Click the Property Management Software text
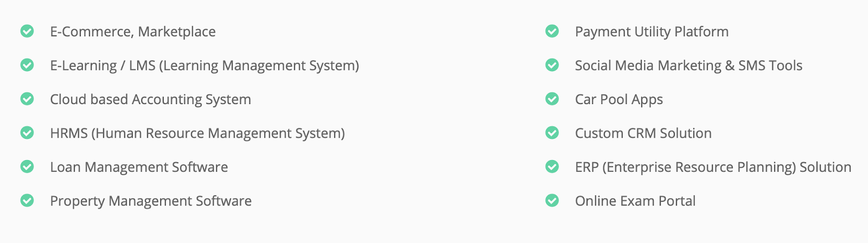 point(151,201)
